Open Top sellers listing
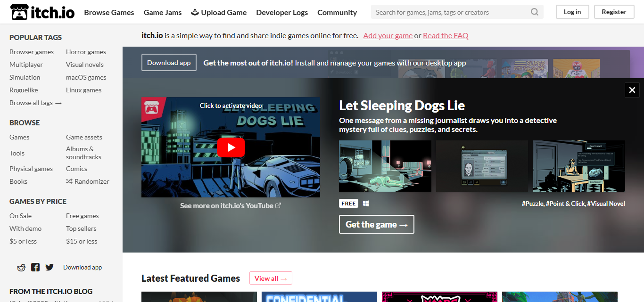Viewport: 644px width, 302px height. tap(81, 229)
